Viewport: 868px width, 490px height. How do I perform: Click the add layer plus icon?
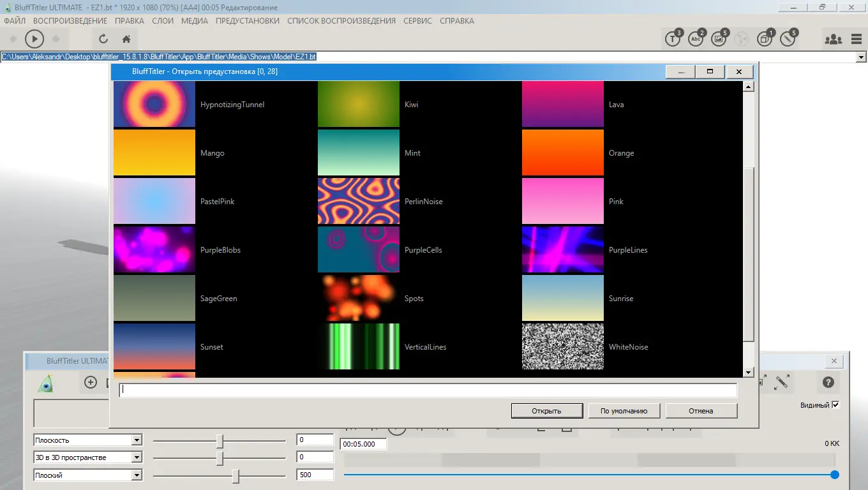91,383
